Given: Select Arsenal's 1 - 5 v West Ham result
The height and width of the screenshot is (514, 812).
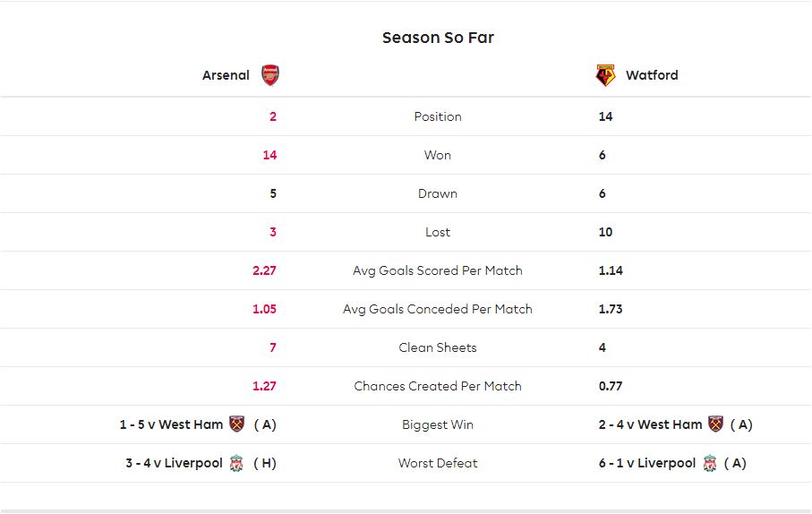Looking at the screenshot, I should point(171,424).
